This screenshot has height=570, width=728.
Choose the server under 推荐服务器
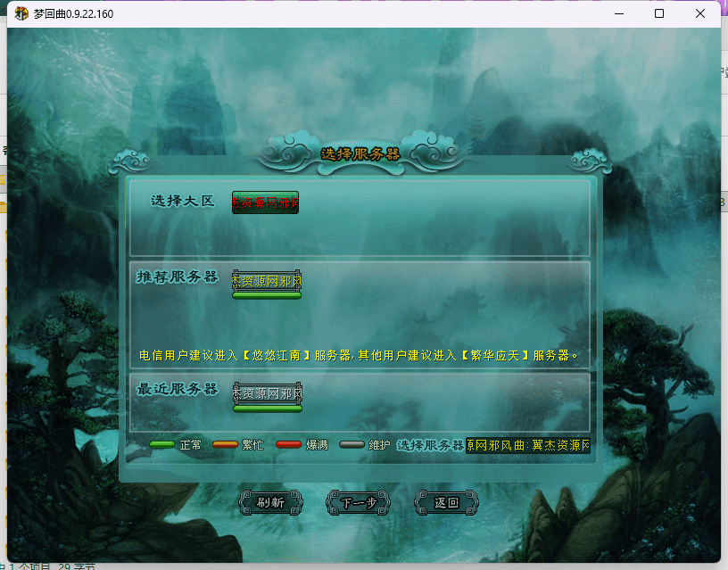(x=267, y=280)
